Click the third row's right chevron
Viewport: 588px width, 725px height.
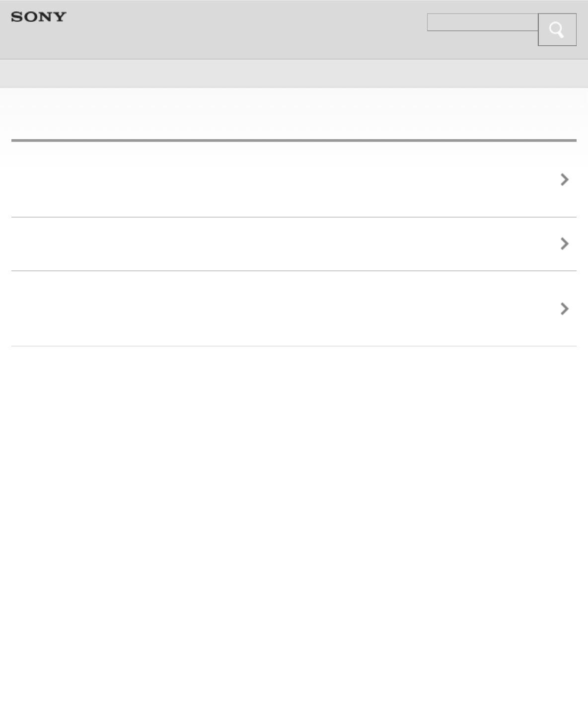(564, 309)
